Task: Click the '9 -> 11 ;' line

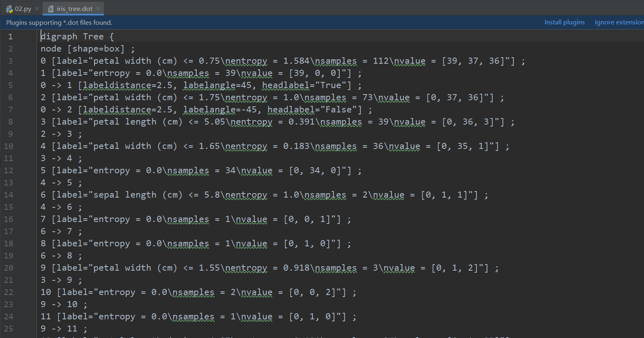Action: click(64, 329)
